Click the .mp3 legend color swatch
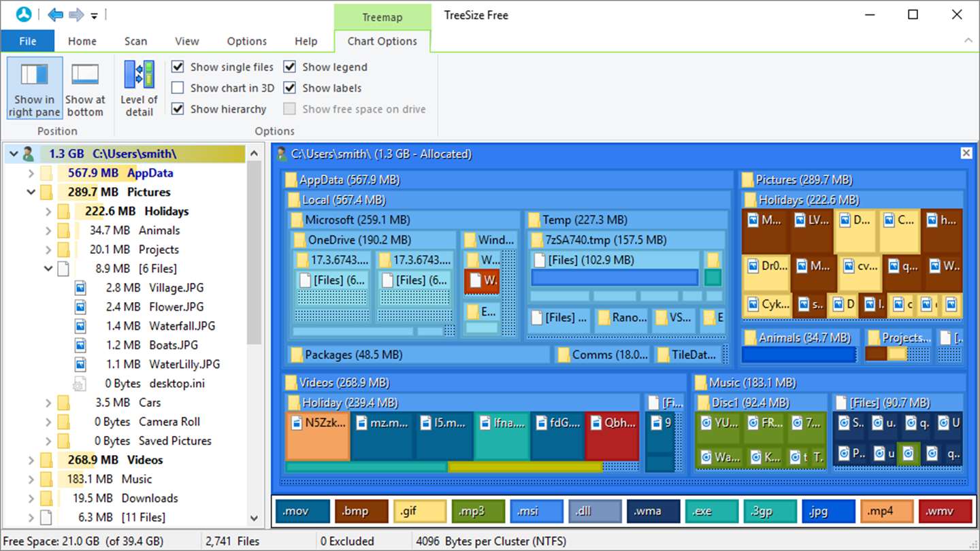980x551 pixels. [478, 511]
